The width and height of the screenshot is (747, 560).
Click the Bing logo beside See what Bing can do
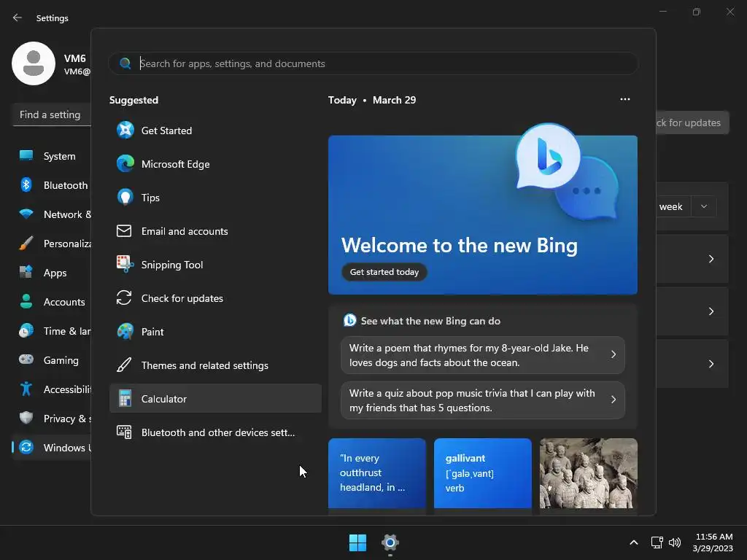point(349,321)
